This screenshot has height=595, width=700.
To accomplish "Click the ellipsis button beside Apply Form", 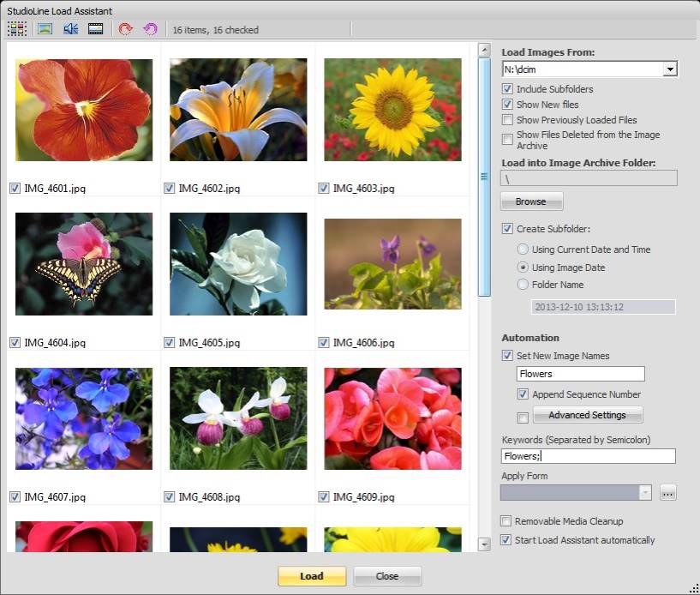I will tap(667, 493).
